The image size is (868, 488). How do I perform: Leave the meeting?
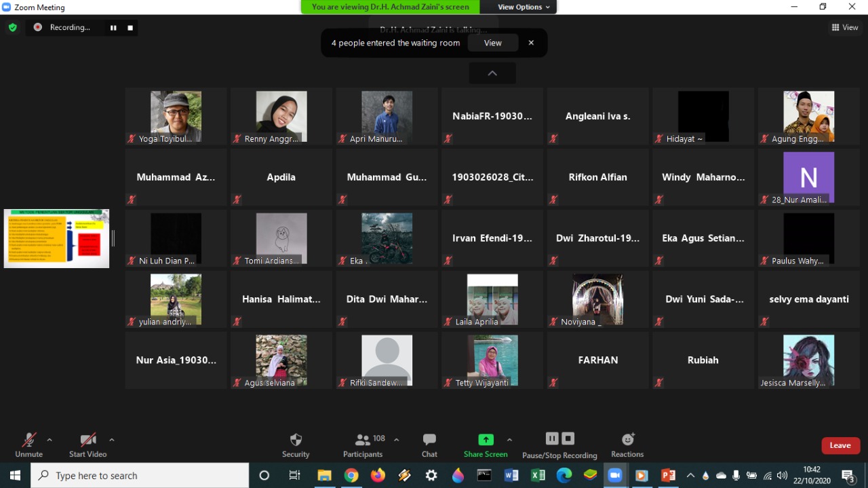click(840, 445)
